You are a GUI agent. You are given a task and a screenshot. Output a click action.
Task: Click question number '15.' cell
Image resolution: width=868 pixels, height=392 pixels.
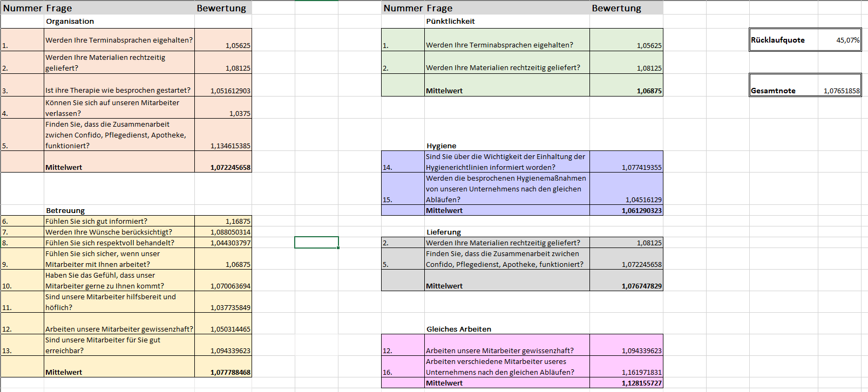[403, 189]
